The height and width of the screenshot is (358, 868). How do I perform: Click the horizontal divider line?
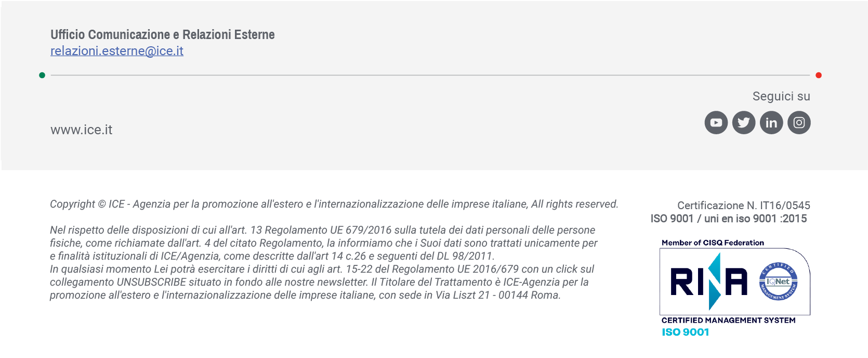(x=430, y=75)
